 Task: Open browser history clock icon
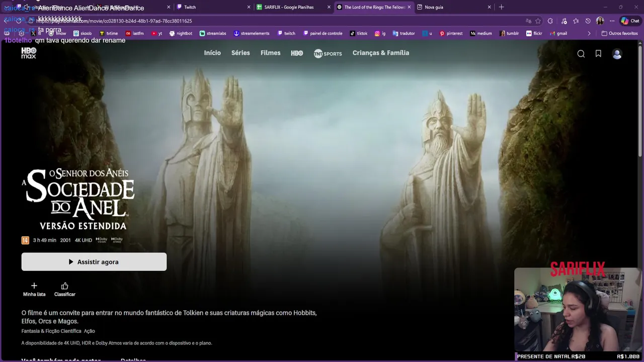[588, 21]
